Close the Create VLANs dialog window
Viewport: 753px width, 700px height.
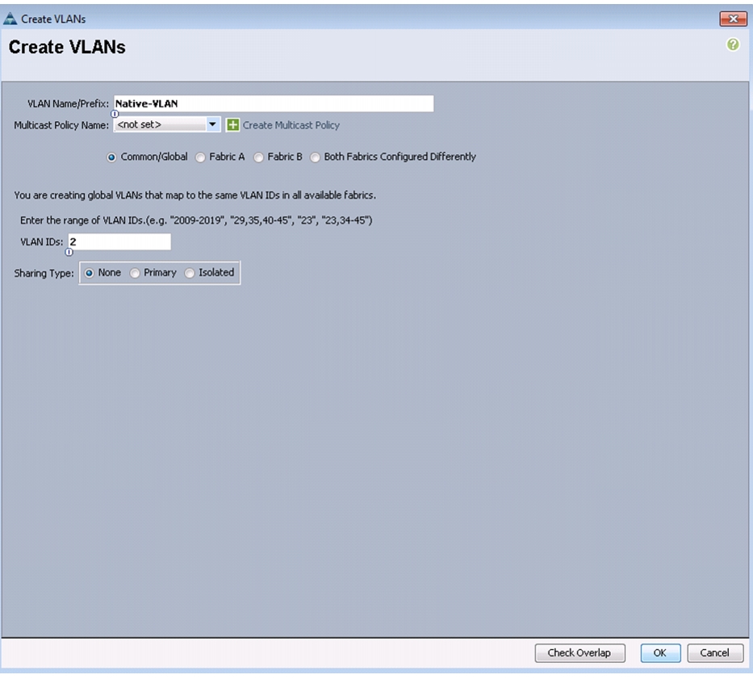734,19
